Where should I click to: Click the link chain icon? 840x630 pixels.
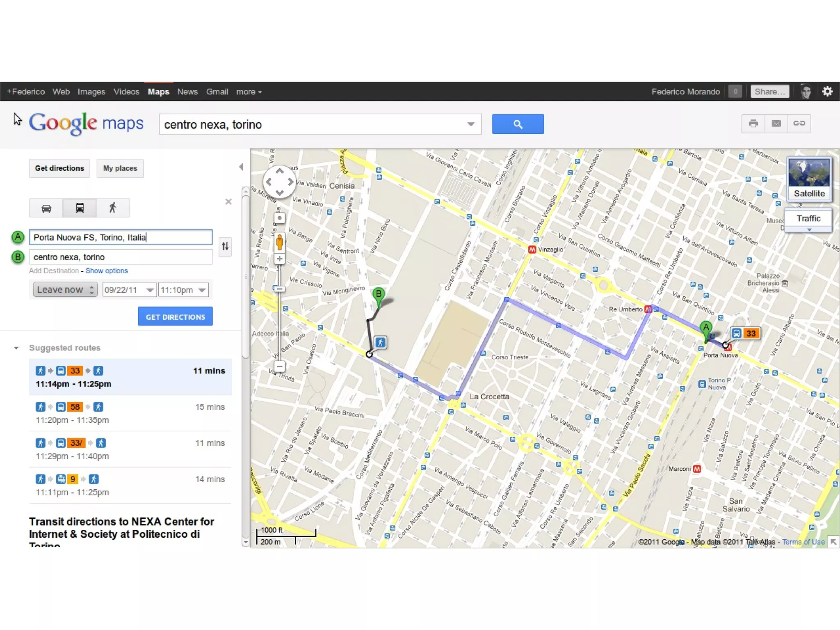799,124
